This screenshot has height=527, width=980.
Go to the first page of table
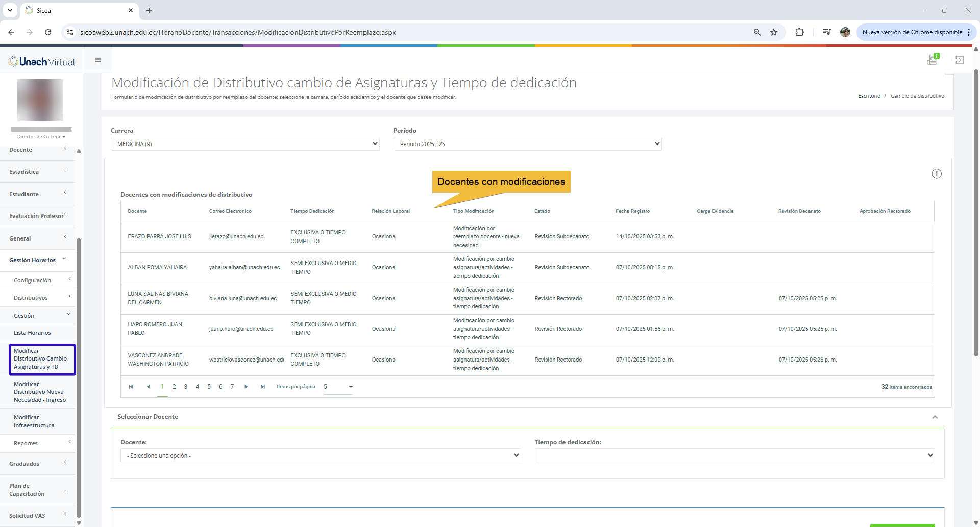tap(131, 387)
